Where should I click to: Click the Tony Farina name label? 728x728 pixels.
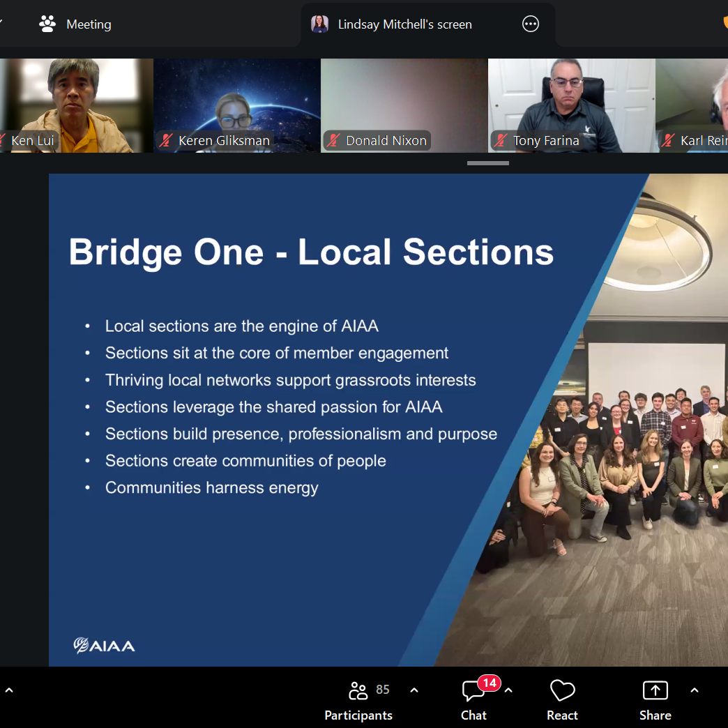click(546, 140)
